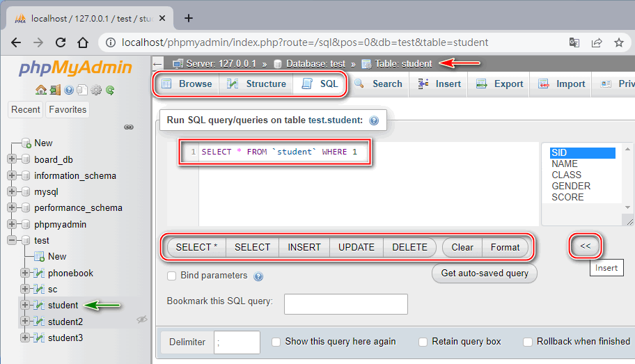Reload the navigation panel with green arrow
635x364 pixels.
(x=110, y=90)
